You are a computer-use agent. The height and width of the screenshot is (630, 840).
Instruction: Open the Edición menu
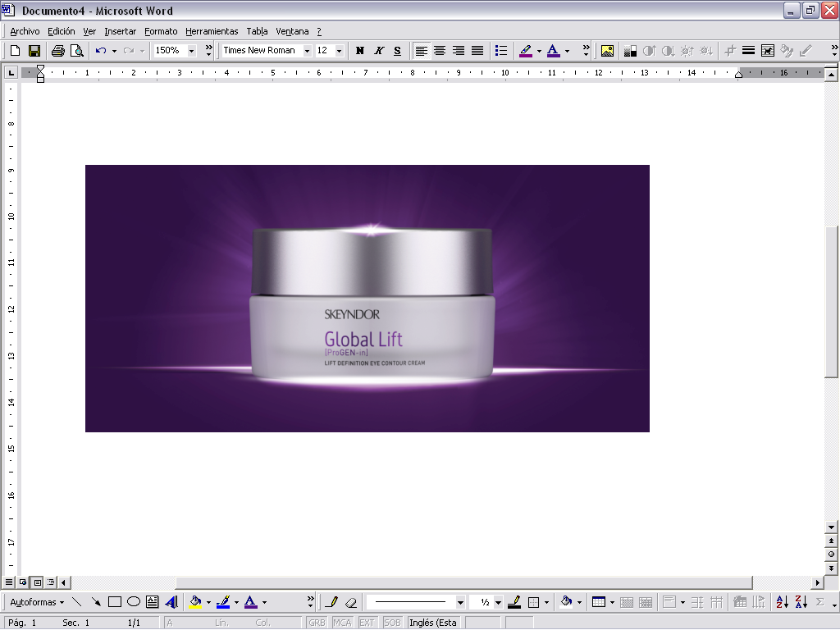pyautogui.click(x=61, y=31)
